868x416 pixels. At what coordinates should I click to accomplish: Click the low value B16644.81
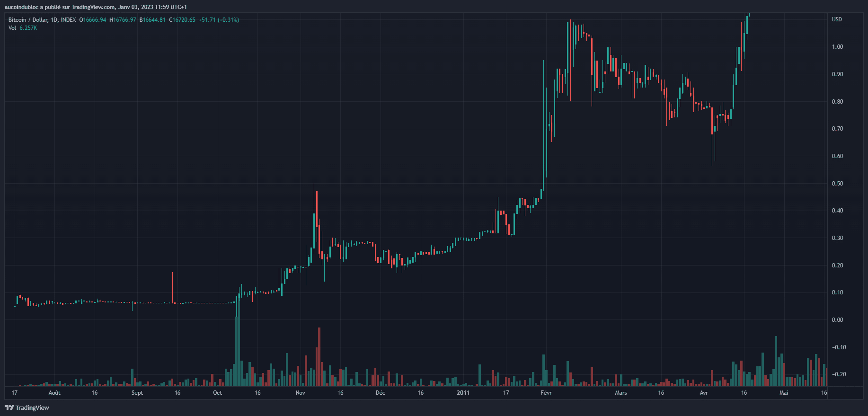coord(152,20)
